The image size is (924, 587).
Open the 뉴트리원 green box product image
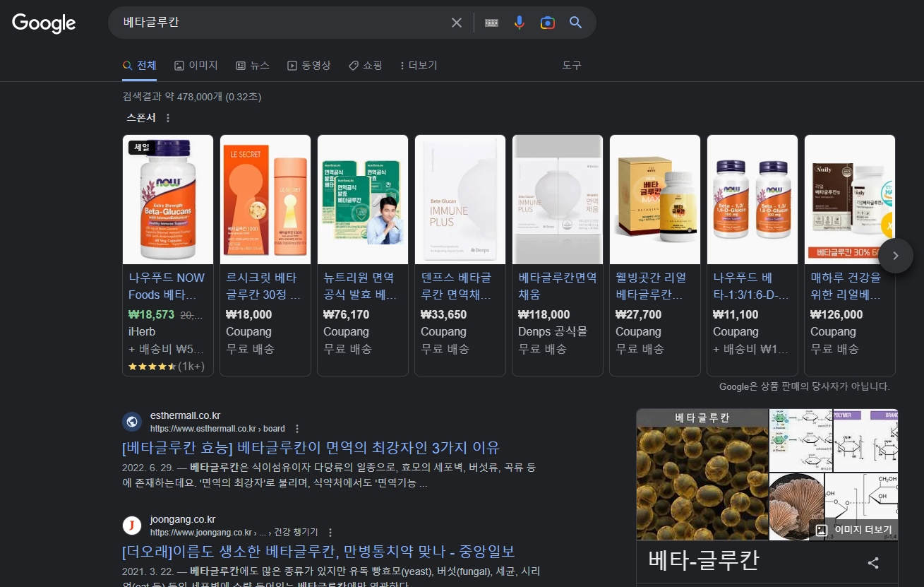point(363,199)
